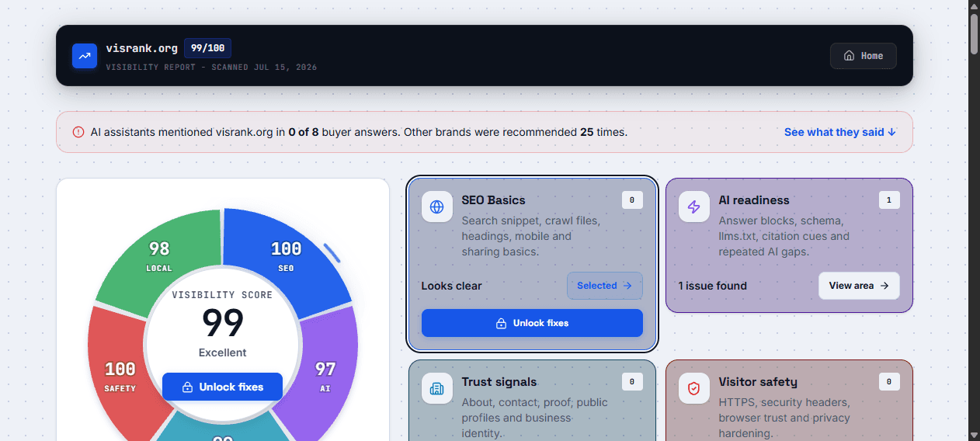
Task: Click the Visitor safety card heading
Action: tap(758, 381)
